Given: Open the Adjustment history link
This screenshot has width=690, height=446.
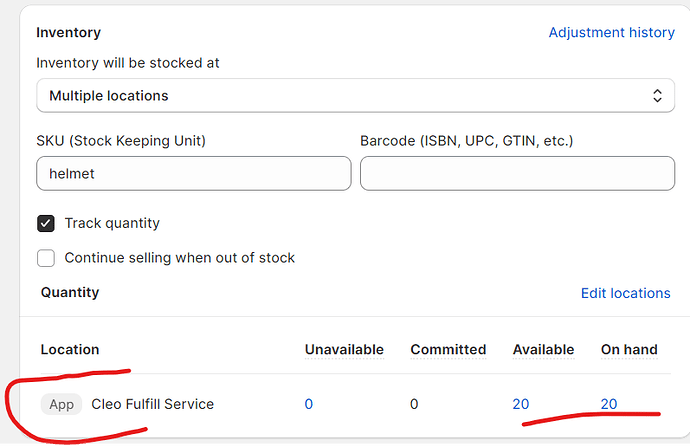Looking at the screenshot, I should (611, 32).
